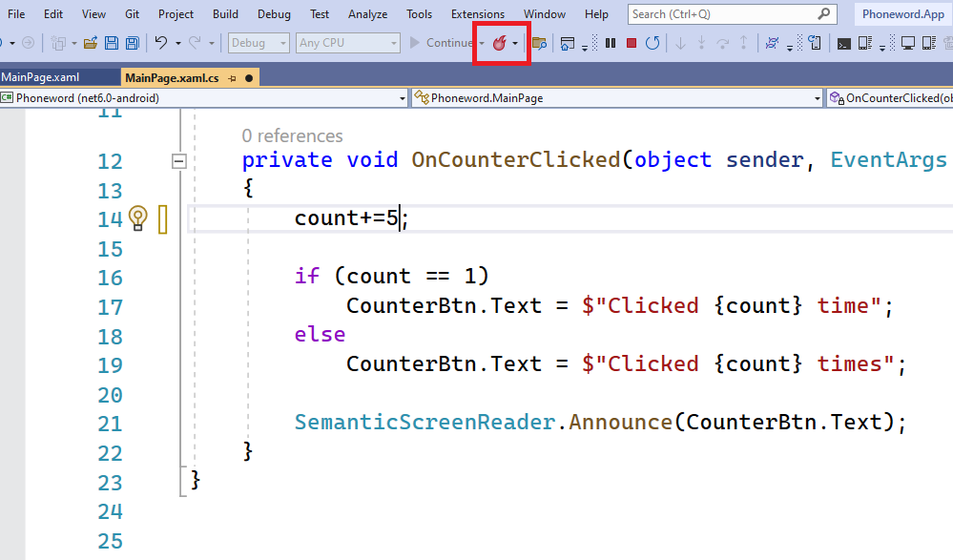The image size is (953, 560).
Task: Click the Continue debugging button
Action: pos(442,43)
